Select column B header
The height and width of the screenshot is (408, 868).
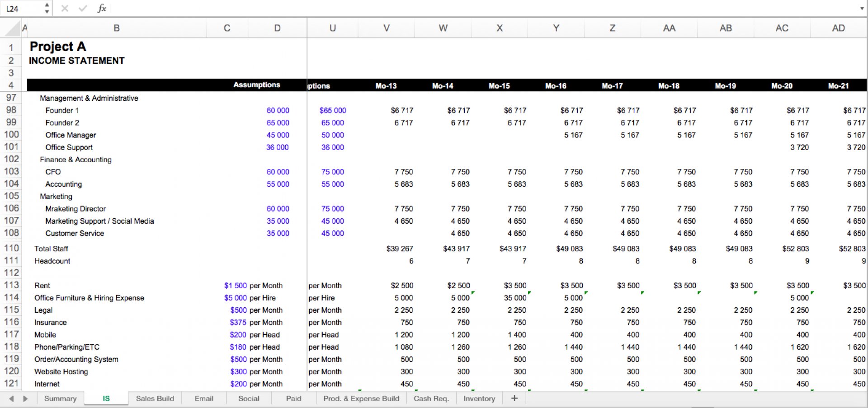[117, 28]
